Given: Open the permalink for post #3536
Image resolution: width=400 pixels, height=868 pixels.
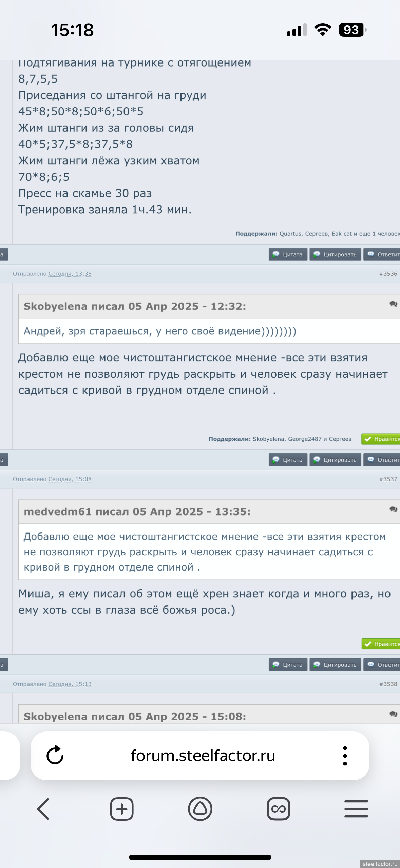Looking at the screenshot, I should (x=388, y=274).
